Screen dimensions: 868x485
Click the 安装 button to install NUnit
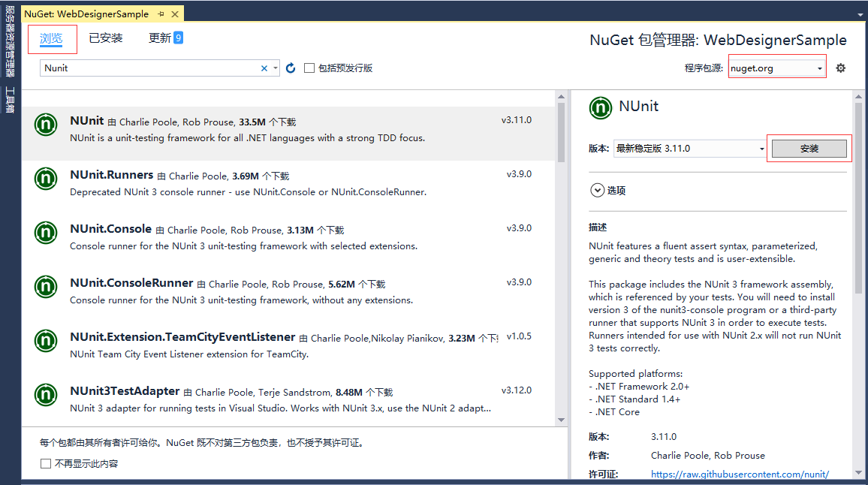(x=809, y=148)
